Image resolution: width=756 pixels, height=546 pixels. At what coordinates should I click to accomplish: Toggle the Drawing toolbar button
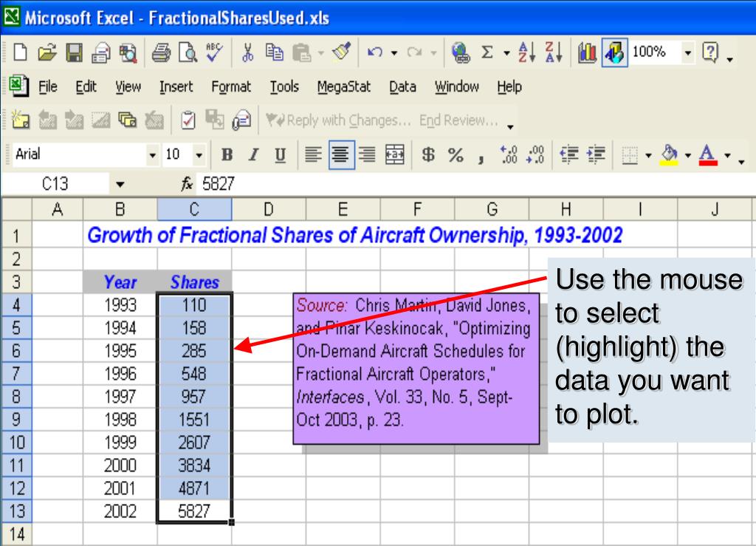click(614, 52)
